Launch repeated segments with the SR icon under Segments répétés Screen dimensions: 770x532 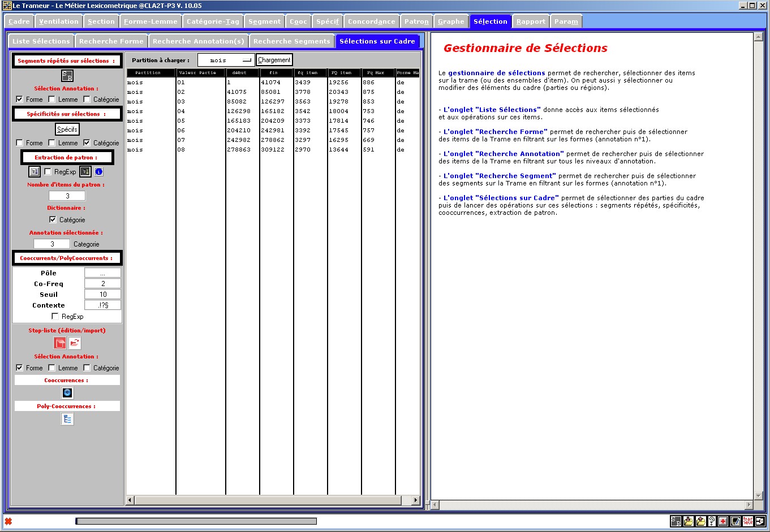point(67,76)
